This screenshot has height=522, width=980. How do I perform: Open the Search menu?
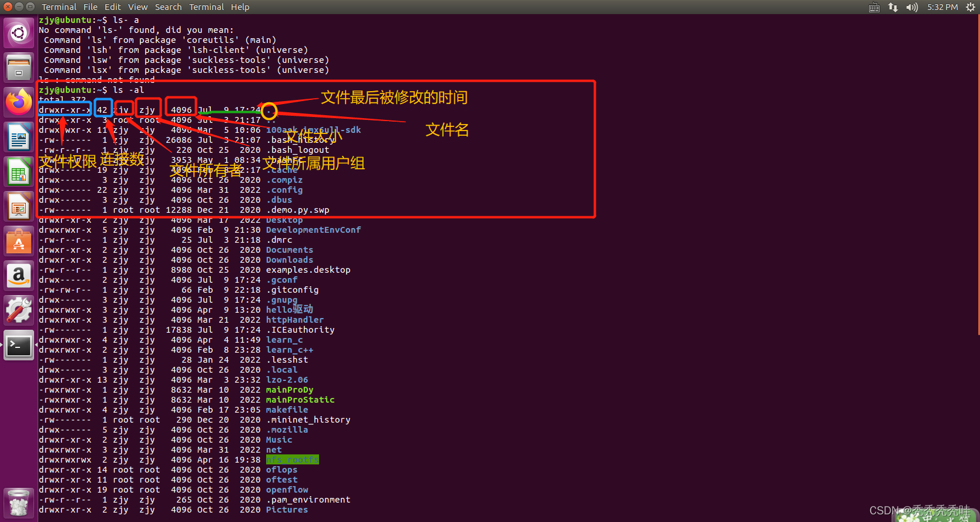(168, 7)
